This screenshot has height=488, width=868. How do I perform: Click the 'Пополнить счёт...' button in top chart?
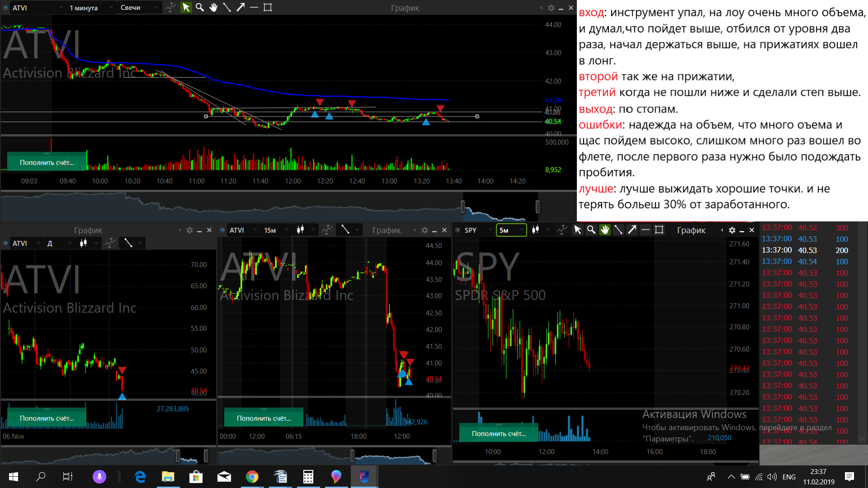point(47,162)
